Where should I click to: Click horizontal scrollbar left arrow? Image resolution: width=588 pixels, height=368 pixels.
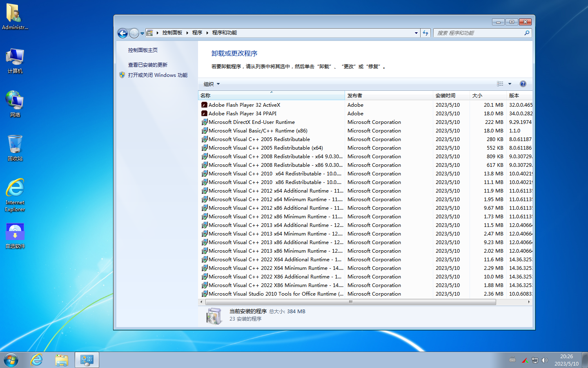coord(201,302)
